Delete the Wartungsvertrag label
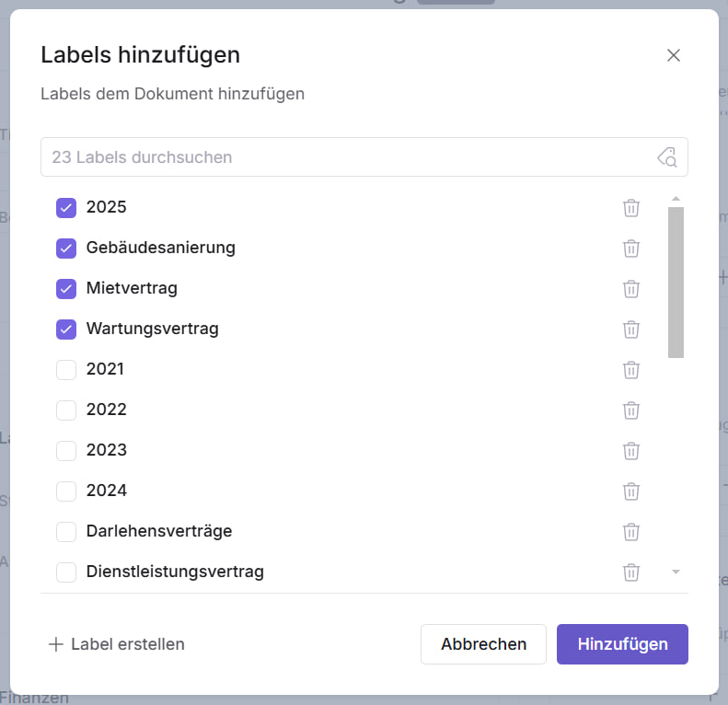The image size is (728, 705). point(631,329)
